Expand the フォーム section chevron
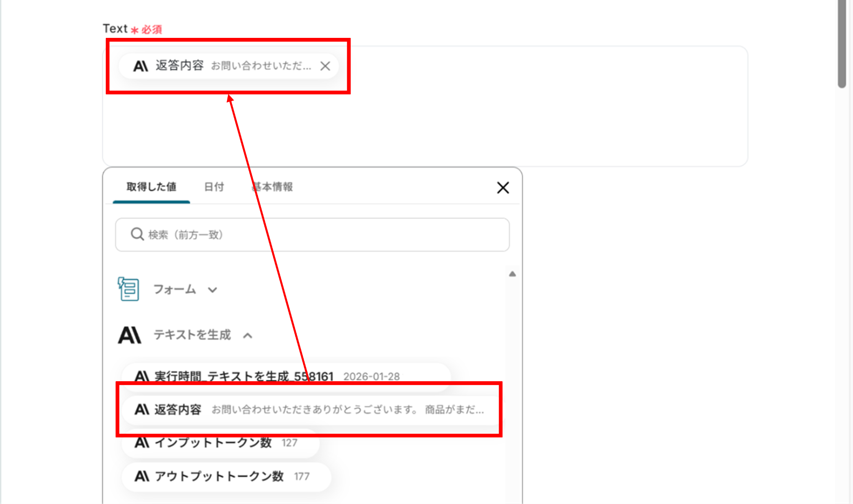Viewport: 853px width, 504px height. click(212, 290)
